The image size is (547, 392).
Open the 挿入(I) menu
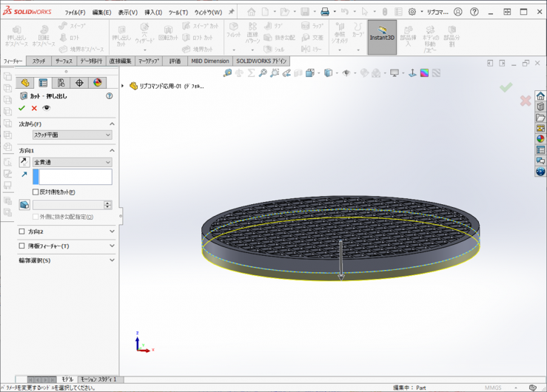(153, 13)
